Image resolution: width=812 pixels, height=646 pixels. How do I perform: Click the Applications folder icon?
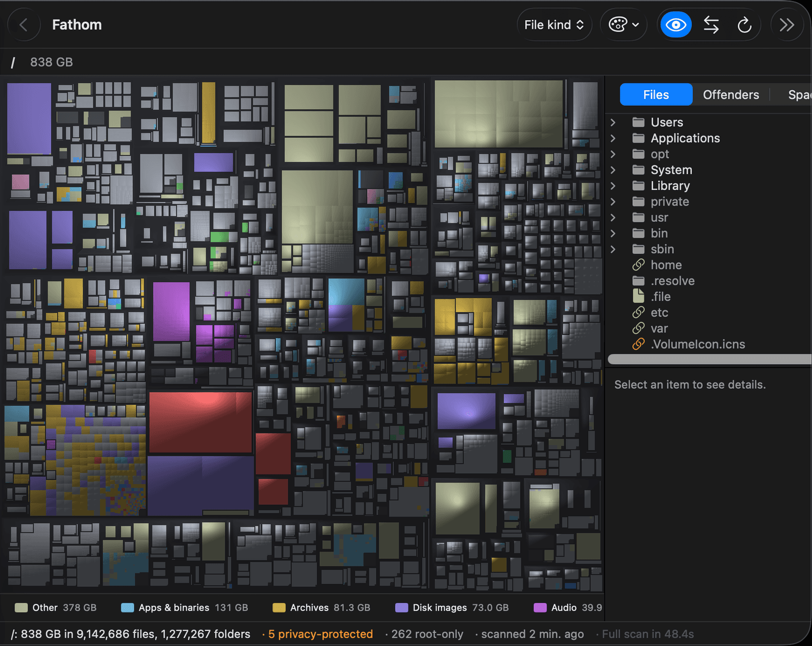tap(638, 138)
